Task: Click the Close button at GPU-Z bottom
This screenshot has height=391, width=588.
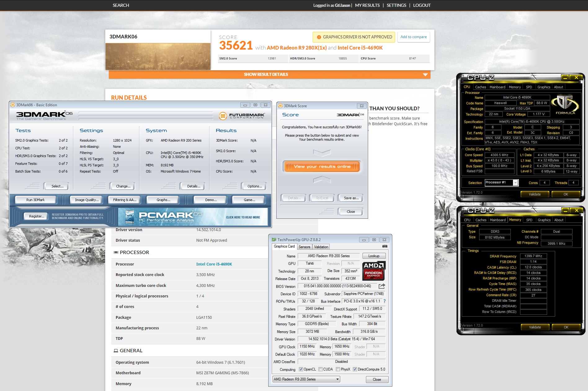Action: [377, 379]
